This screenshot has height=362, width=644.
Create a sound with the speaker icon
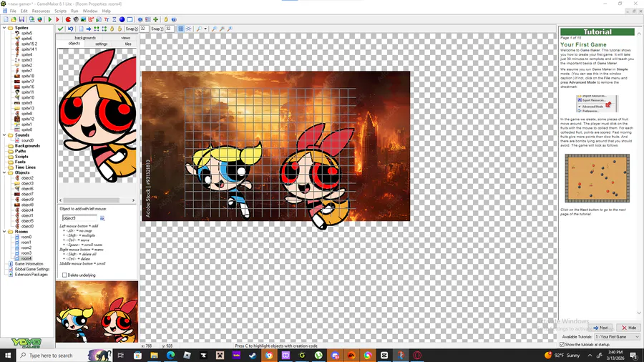pyautogui.click(x=76, y=19)
